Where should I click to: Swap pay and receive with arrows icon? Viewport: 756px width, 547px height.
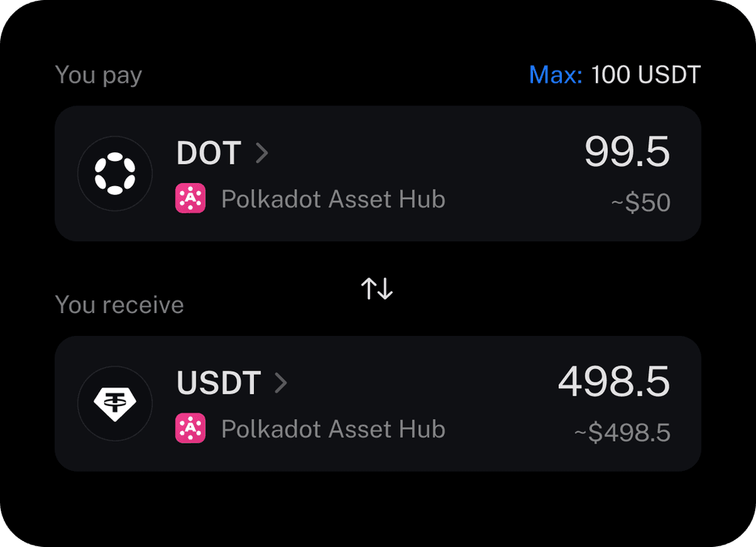coord(377,288)
